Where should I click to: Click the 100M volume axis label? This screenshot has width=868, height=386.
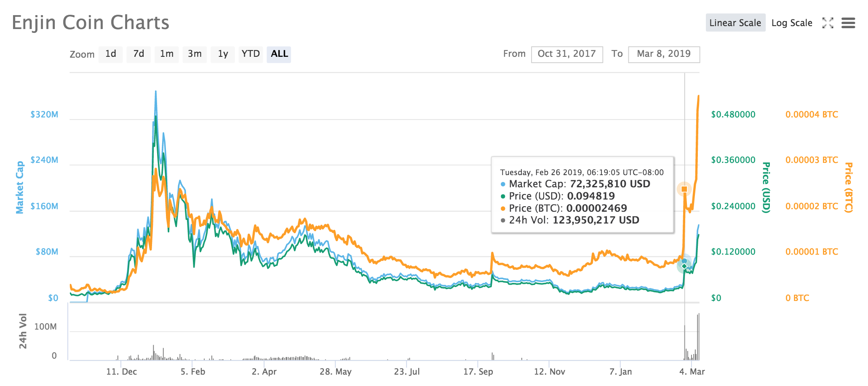45,327
